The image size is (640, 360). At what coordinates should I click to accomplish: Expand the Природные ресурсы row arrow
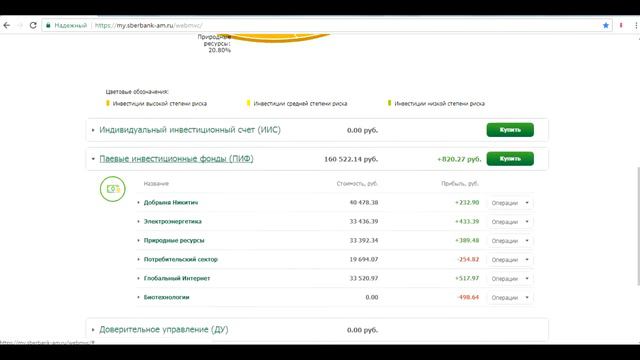138,240
